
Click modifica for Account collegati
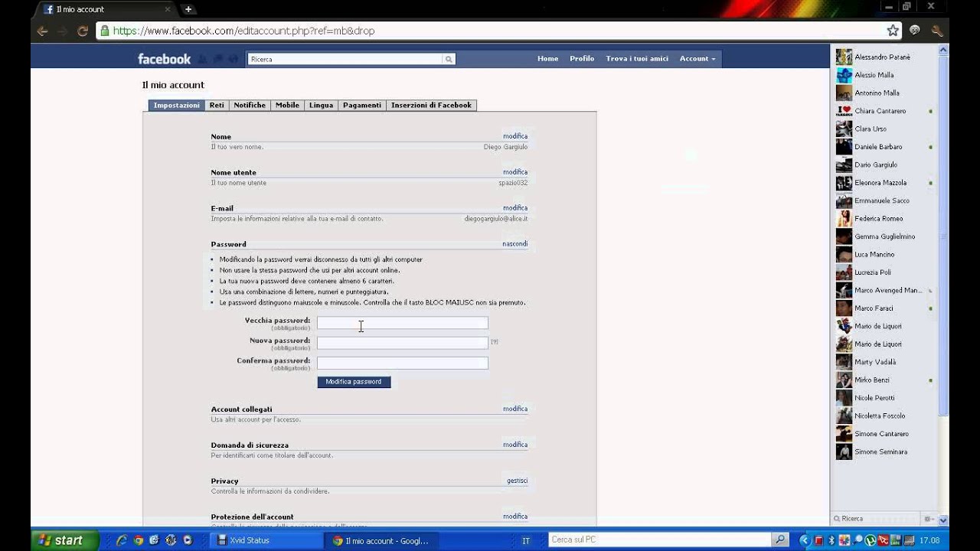[515, 409]
